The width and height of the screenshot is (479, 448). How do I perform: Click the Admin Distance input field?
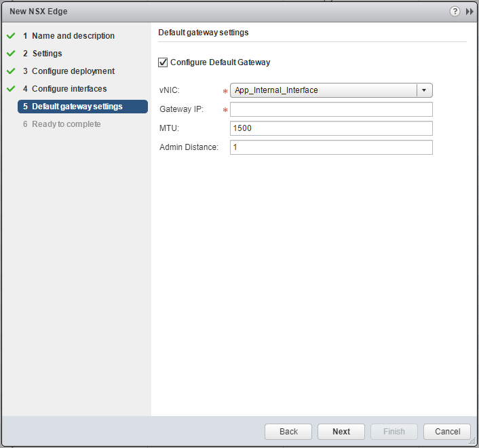tap(331, 147)
